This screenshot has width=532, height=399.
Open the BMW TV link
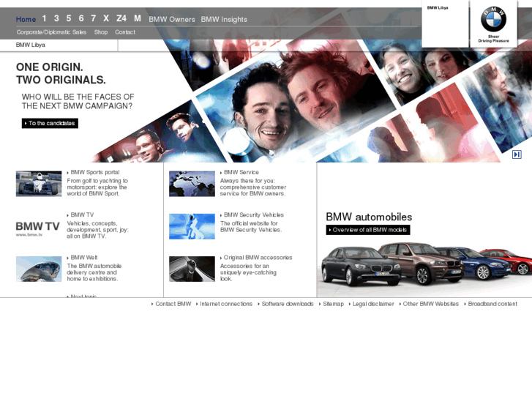point(80,215)
